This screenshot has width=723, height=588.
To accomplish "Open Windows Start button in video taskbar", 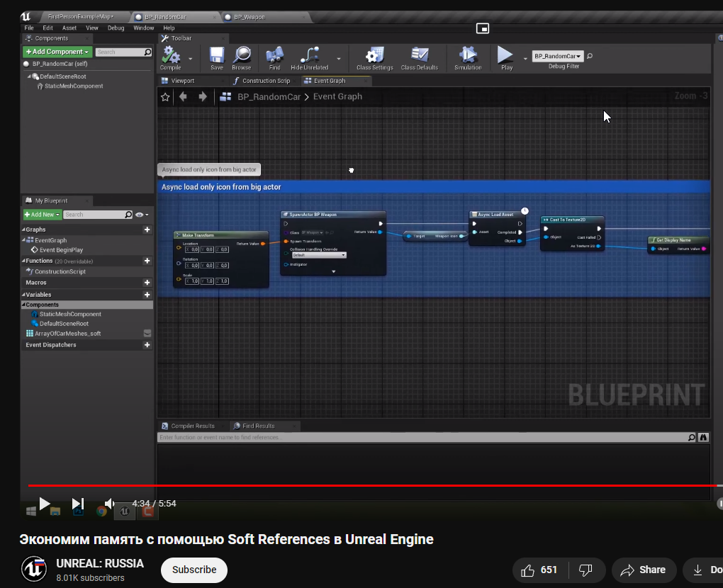I will pos(31,511).
